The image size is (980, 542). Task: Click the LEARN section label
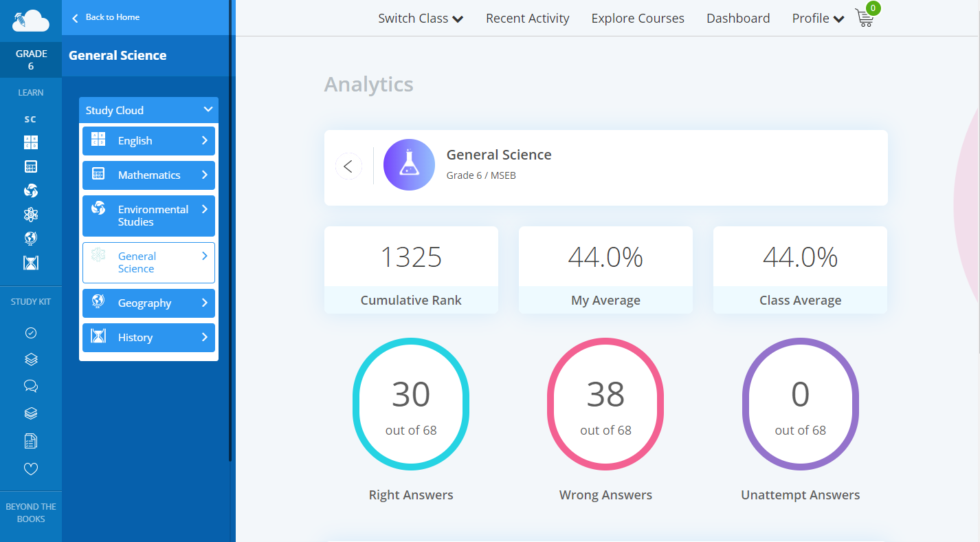pyautogui.click(x=31, y=92)
